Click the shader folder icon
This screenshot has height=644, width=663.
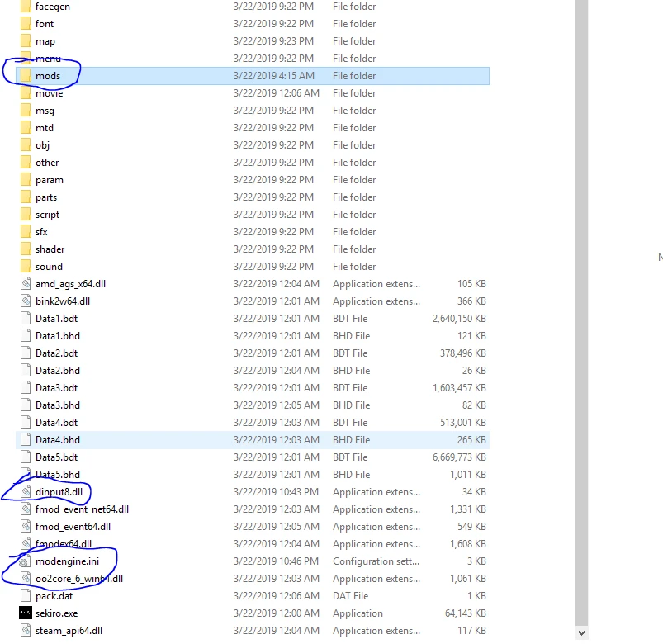pyautogui.click(x=25, y=249)
